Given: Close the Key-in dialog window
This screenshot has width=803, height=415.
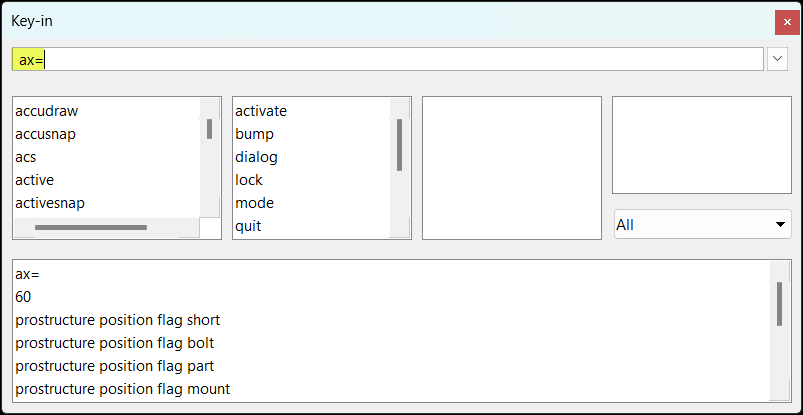Looking at the screenshot, I should click(787, 22).
